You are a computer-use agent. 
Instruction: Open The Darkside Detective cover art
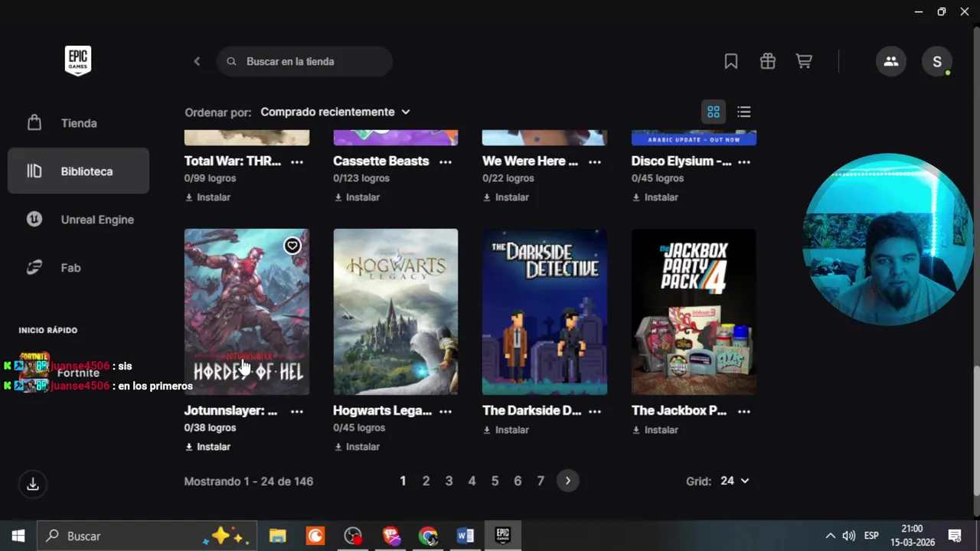(x=544, y=311)
